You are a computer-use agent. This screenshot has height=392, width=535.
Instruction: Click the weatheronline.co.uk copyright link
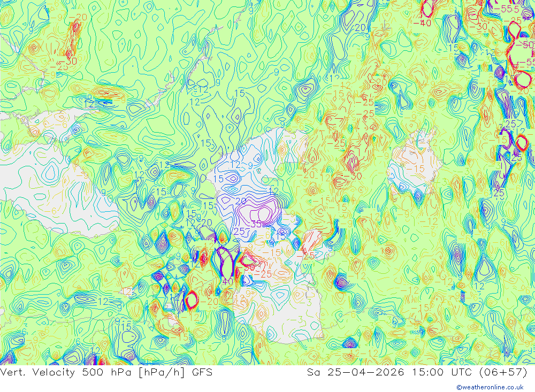pyautogui.click(x=490, y=387)
